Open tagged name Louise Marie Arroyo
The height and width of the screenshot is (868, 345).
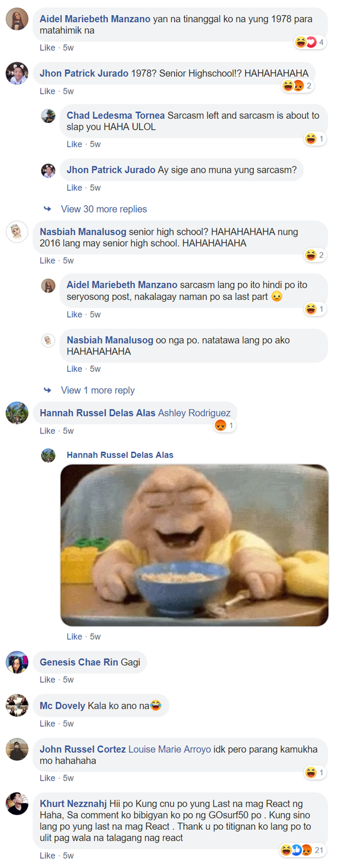(x=170, y=749)
